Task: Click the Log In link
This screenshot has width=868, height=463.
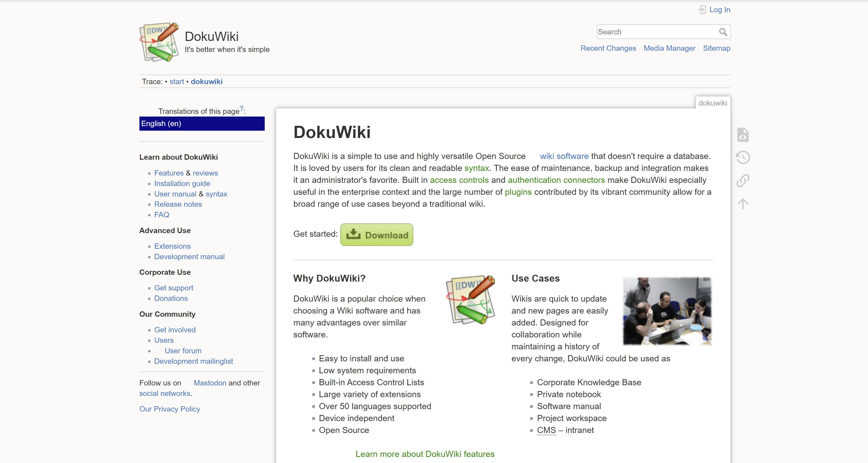Action: (x=720, y=10)
